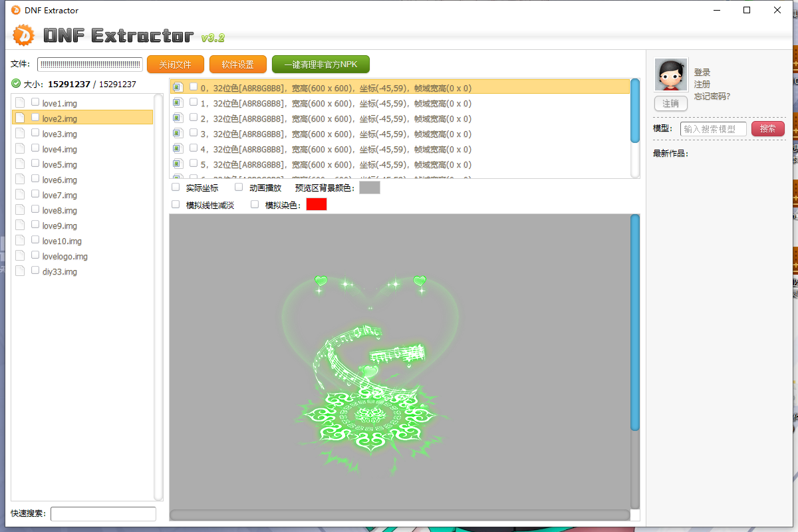Click the DNF Extractor gear logo
This screenshot has height=532, width=798.
pyautogui.click(x=24, y=35)
